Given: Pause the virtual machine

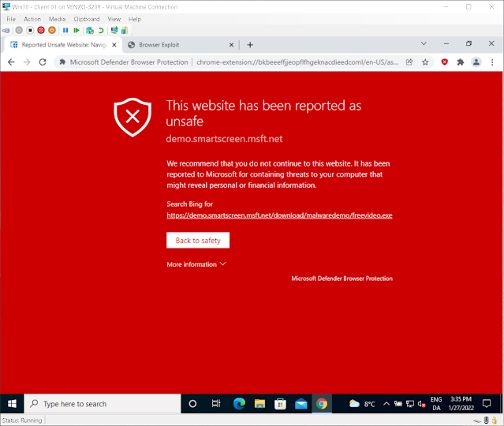Looking at the screenshot, I should click(x=65, y=30).
